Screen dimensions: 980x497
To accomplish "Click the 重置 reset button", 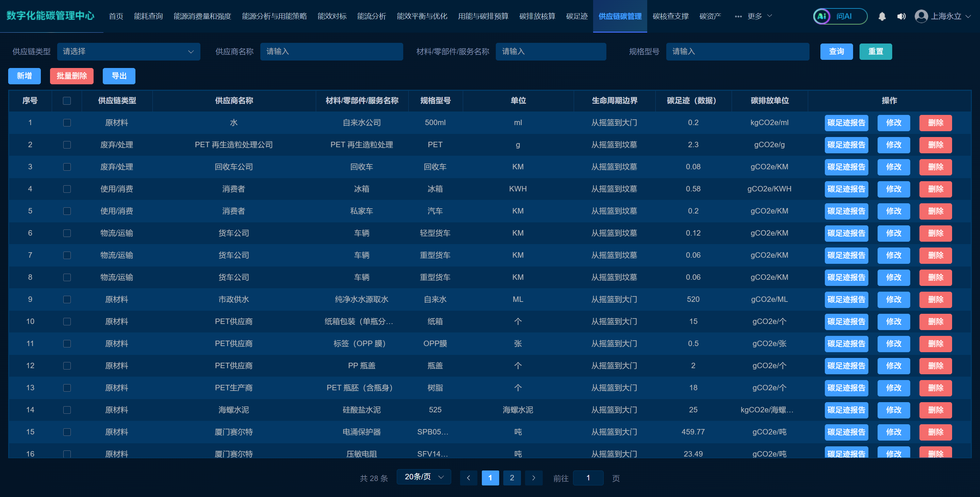I will pos(876,52).
